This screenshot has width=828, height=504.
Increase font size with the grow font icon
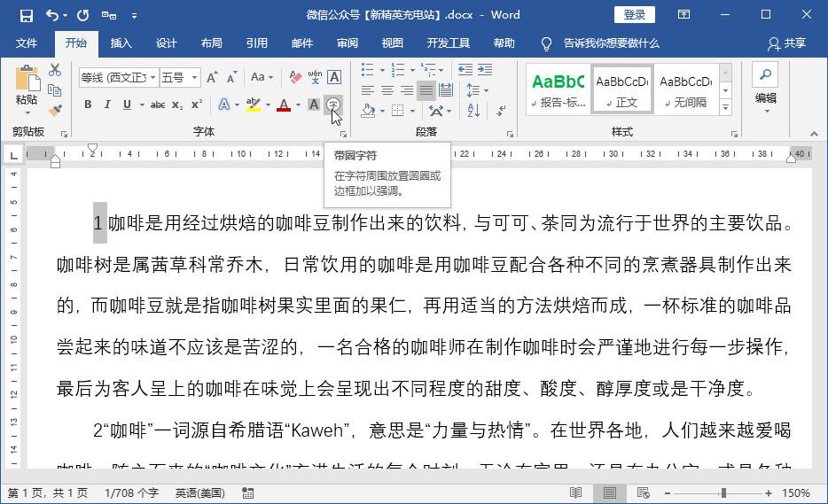coord(212,78)
